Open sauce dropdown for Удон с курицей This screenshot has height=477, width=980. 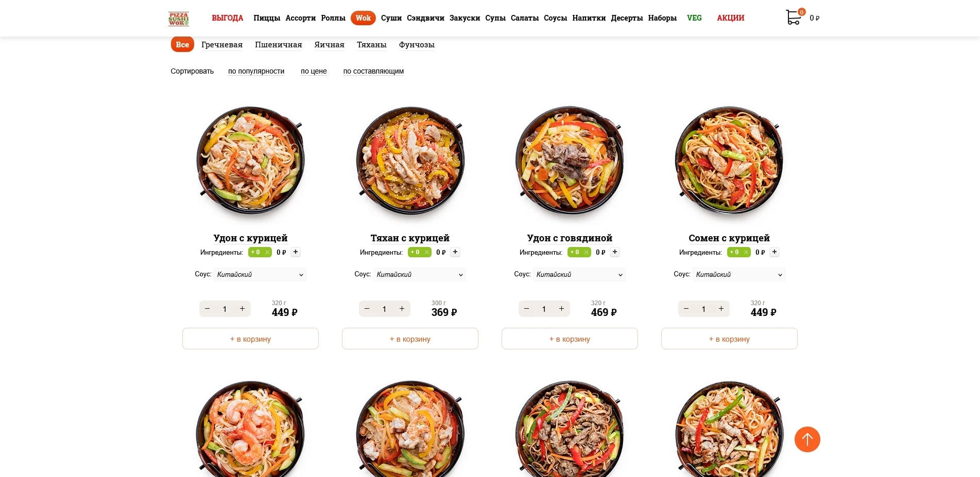click(x=260, y=275)
